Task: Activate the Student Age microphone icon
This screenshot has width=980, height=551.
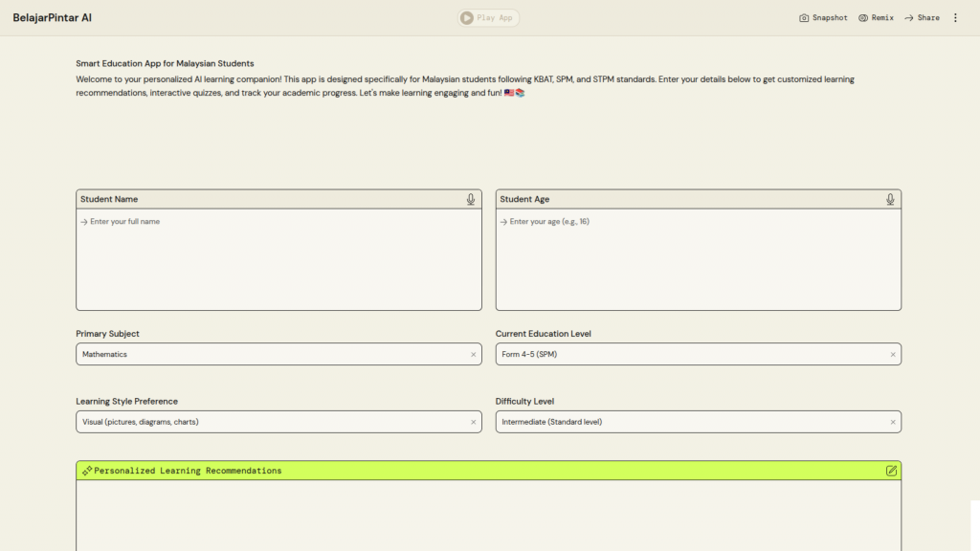Action: pyautogui.click(x=890, y=199)
